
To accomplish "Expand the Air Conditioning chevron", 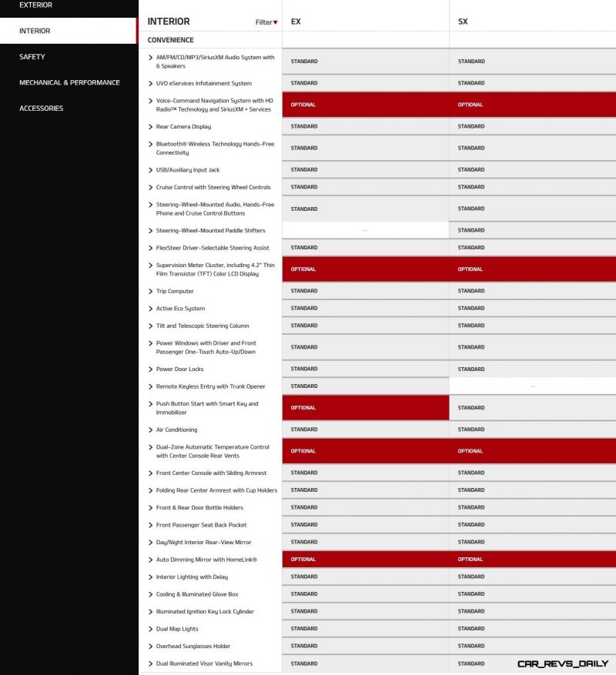I will click(x=150, y=430).
